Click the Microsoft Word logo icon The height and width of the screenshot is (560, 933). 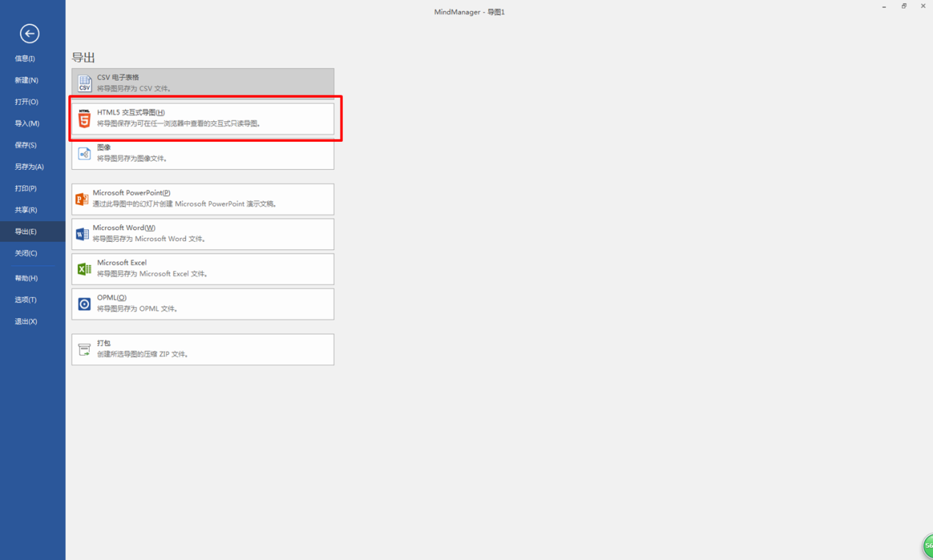click(82, 234)
